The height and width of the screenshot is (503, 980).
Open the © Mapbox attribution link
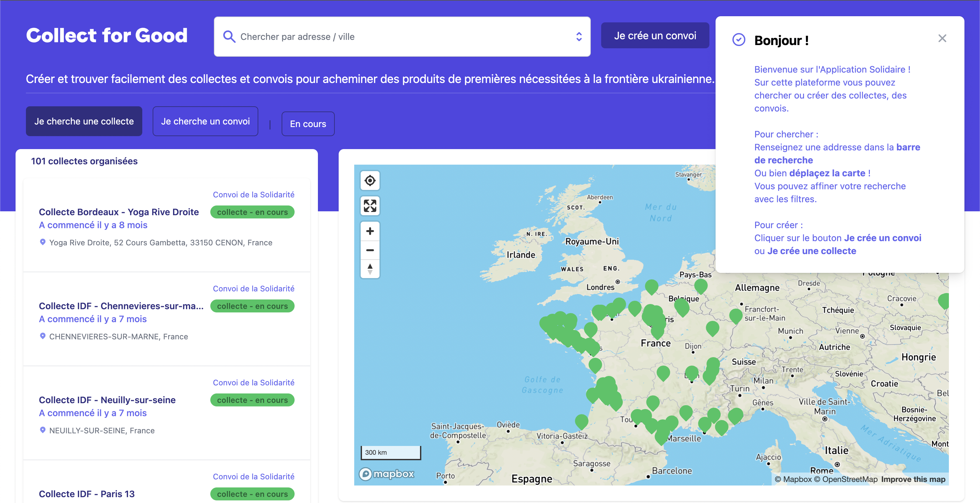coord(793,479)
